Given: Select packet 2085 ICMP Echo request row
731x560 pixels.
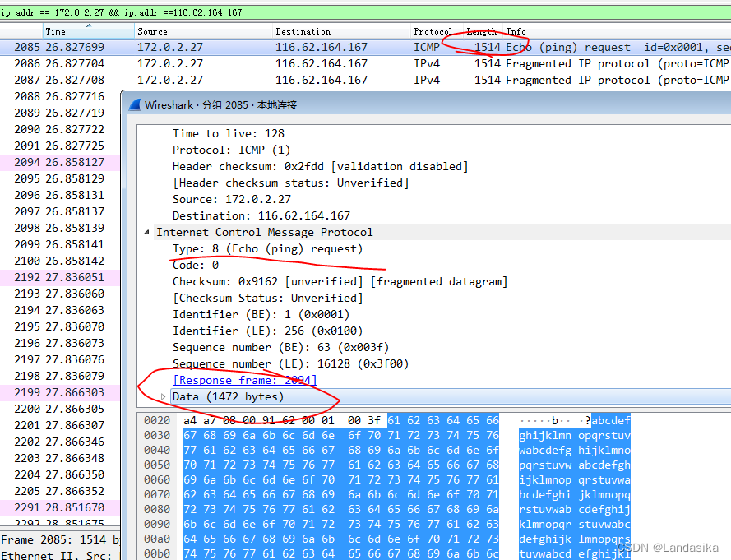Looking at the screenshot, I should 365,47.
